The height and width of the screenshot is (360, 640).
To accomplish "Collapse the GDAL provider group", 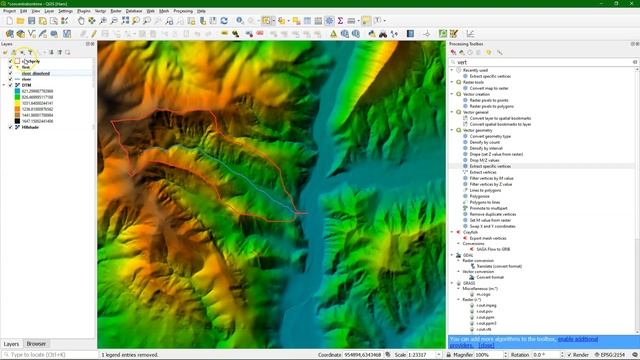I will tap(452, 255).
